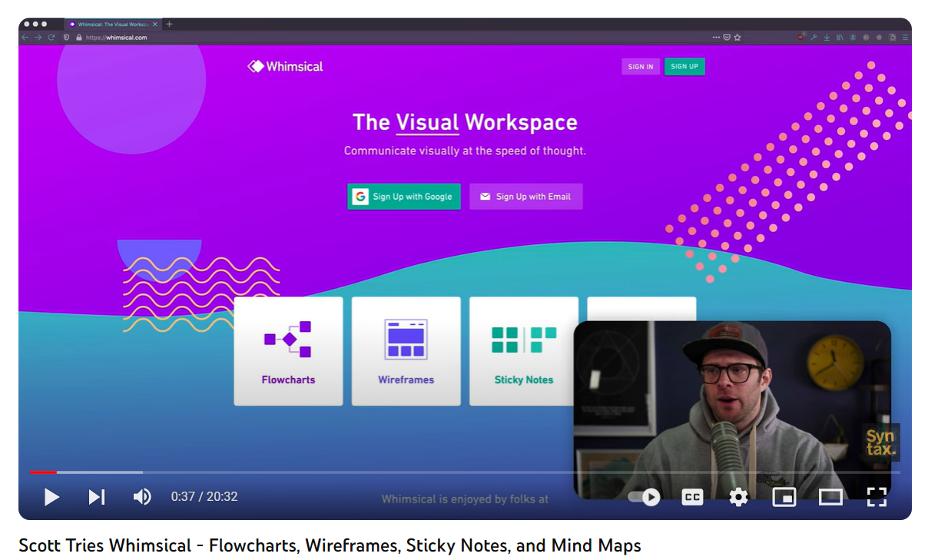This screenshot has width=928, height=560.
Task: Open tracking protection shield icon
Action: [x=67, y=37]
